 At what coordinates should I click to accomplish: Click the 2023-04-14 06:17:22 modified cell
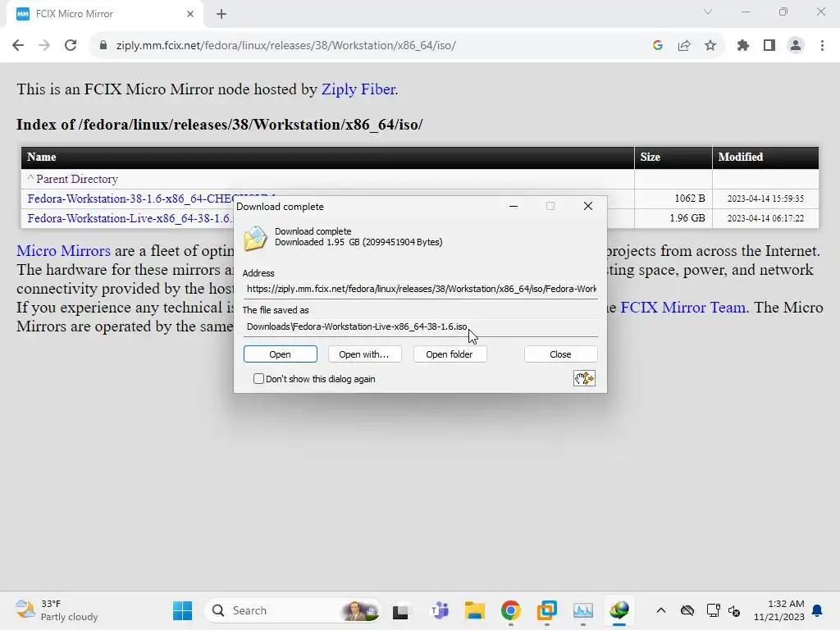(x=765, y=218)
